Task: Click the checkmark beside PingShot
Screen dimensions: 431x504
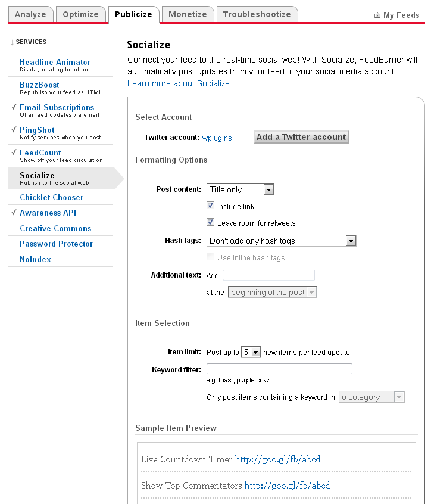Action: click(x=14, y=129)
